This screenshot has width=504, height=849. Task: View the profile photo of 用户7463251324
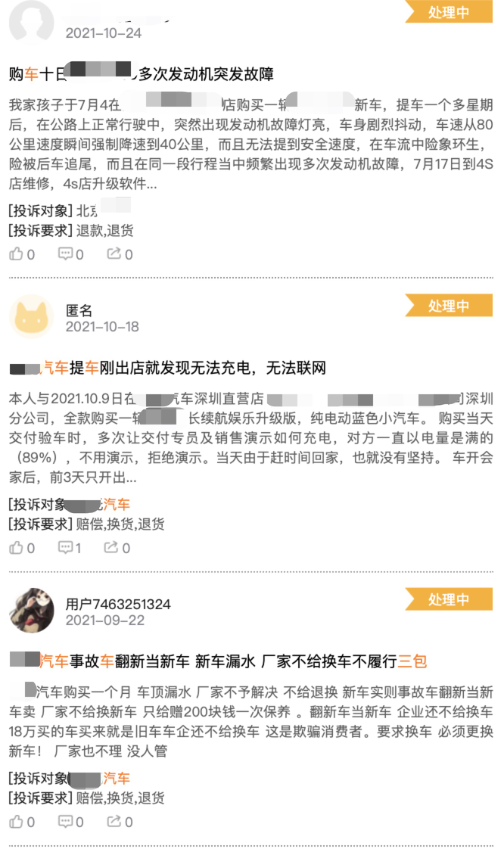pyautogui.click(x=31, y=610)
